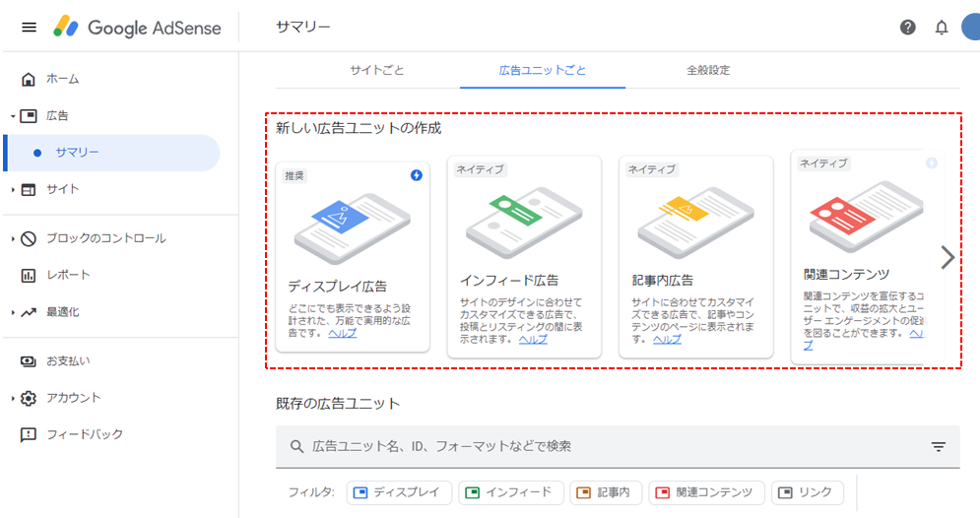Open ヘルプ link on 関連コンテンツ card
This screenshot has height=518, width=980.
pyautogui.click(x=918, y=334)
